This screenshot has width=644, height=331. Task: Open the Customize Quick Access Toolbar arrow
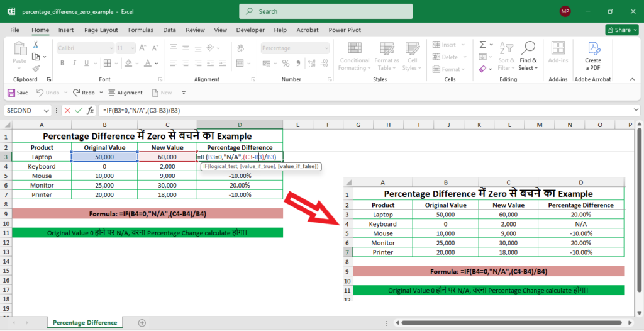(184, 93)
